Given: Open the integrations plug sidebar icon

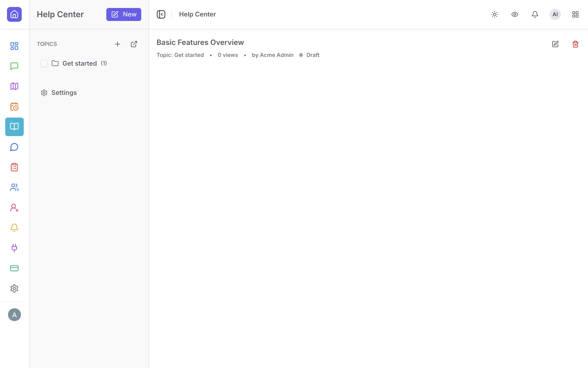Looking at the screenshot, I should (x=14, y=248).
